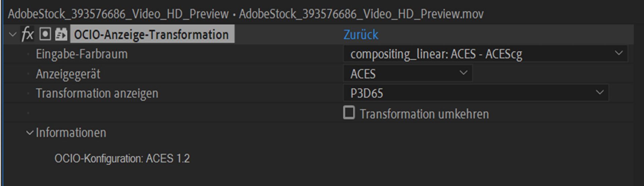The height and width of the screenshot is (186, 644).
Task: Click the OCIO-Konfiguration: ACES 1.2 text
Action: tap(122, 158)
